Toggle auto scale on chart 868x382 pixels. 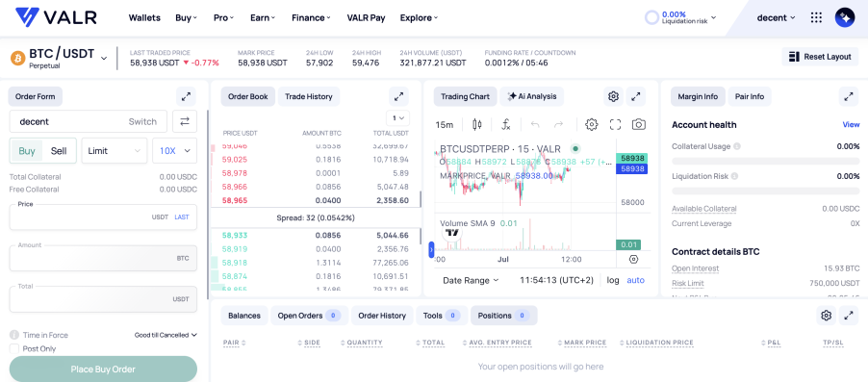pyautogui.click(x=635, y=280)
